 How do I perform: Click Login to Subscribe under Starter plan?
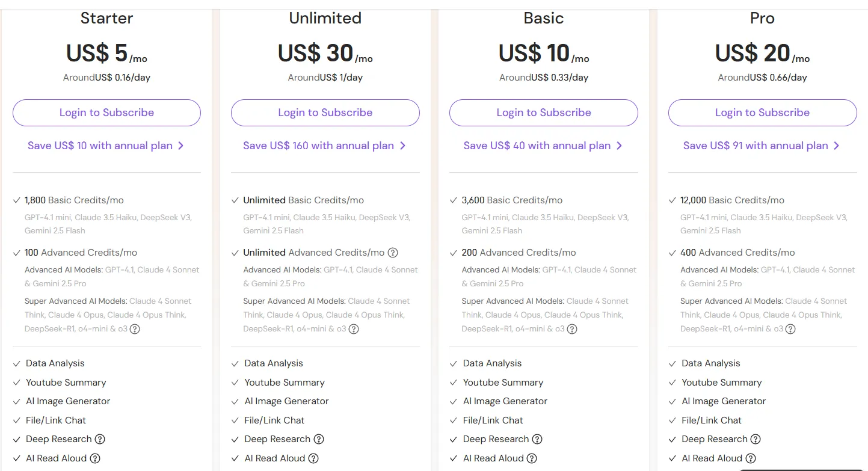click(106, 112)
